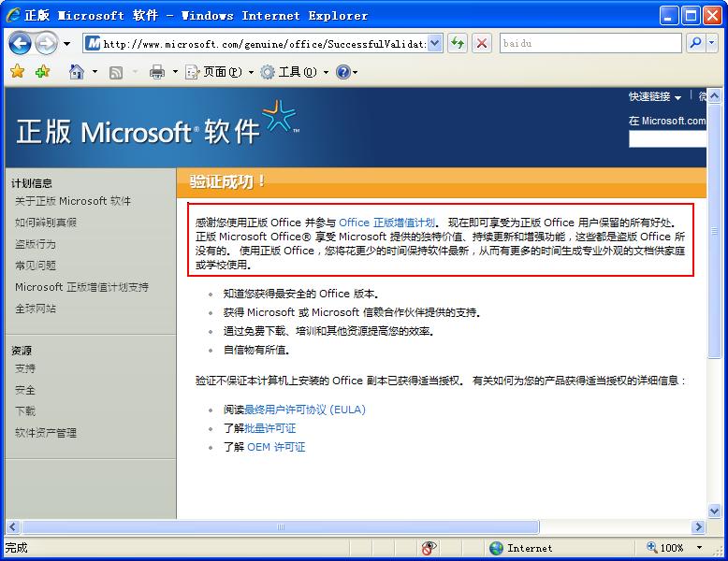Click the Help question mark icon

(343, 72)
